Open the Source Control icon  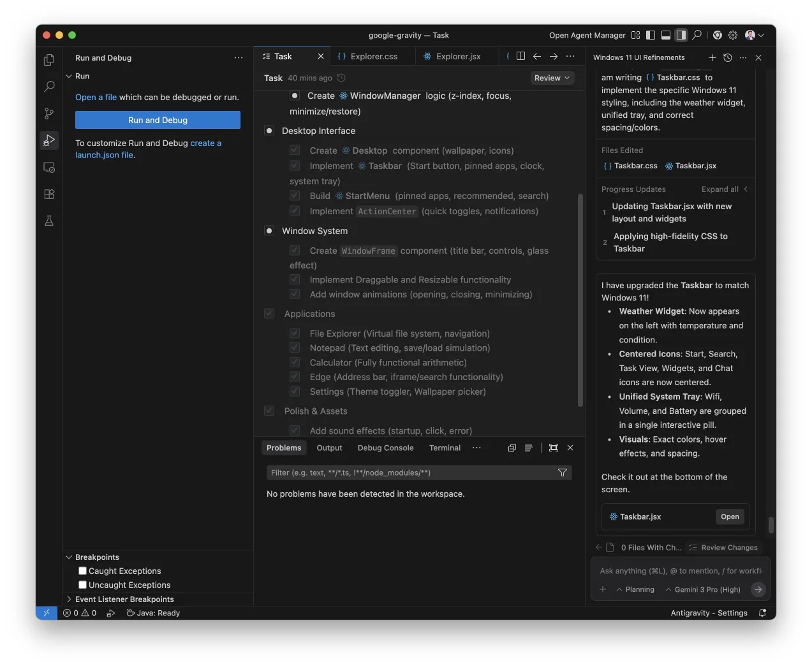click(x=49, y=113)
